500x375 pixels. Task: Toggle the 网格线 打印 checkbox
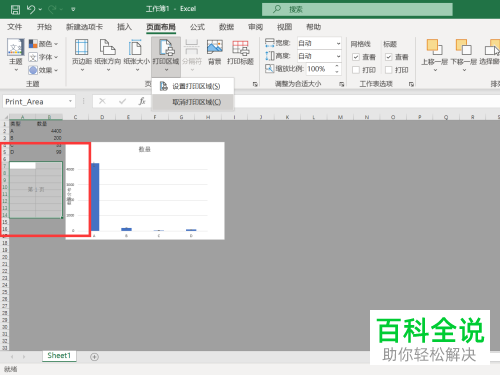pyautogui.click(x=356, y=70)
